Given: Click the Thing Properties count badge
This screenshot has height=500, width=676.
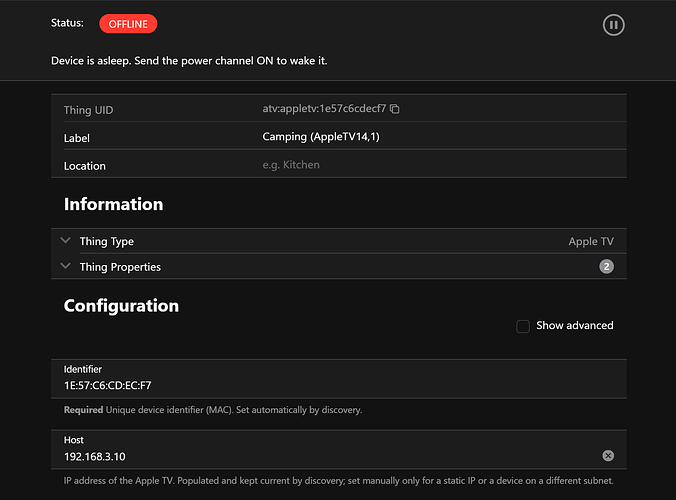Looking at the screenshot, I should click(x=606, y=267).
